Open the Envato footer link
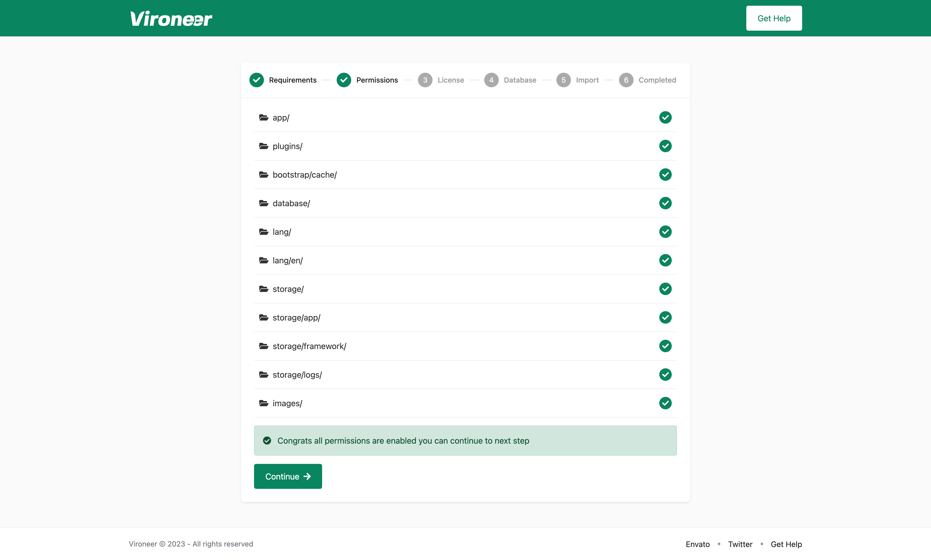Image resolution: width=931 pixels, height=560 pixels. (x=697, y=544)
